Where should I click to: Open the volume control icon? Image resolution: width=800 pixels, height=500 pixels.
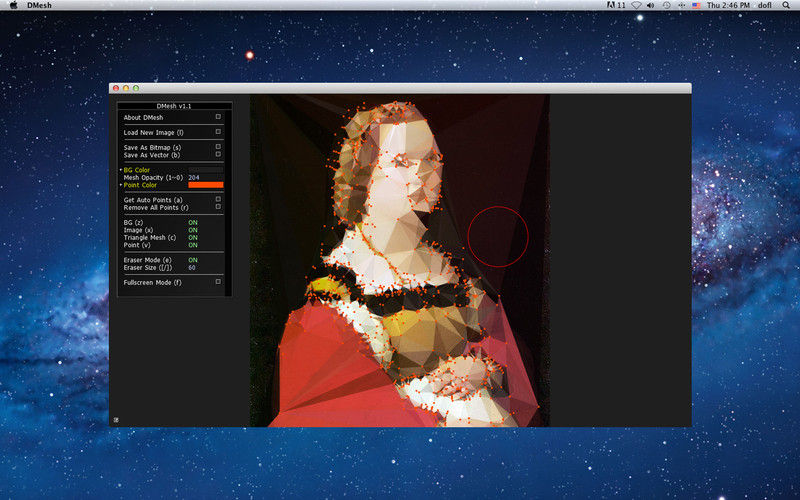651,5
